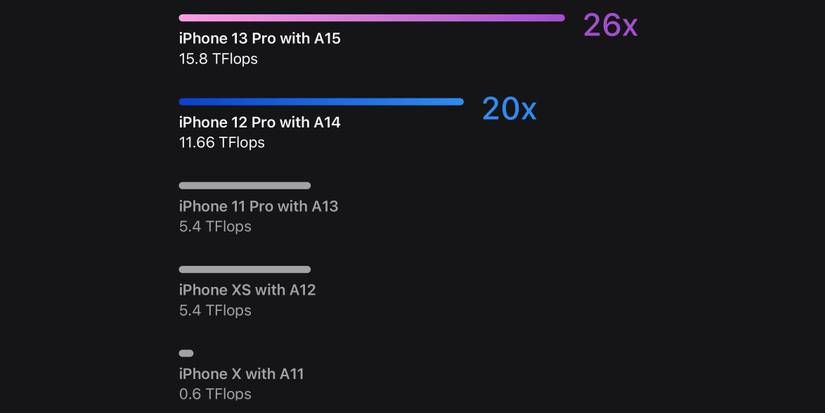Select the iPhone 11 Pro with A13 label

coord(258,207)
